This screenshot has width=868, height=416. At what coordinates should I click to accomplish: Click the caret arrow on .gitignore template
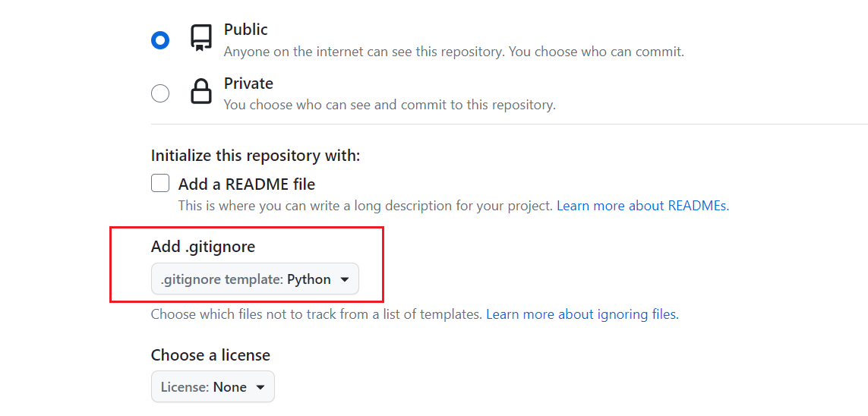click(344, 279)
